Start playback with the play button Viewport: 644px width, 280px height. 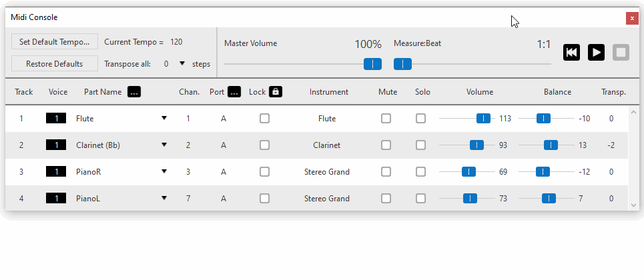coord(596,53)
